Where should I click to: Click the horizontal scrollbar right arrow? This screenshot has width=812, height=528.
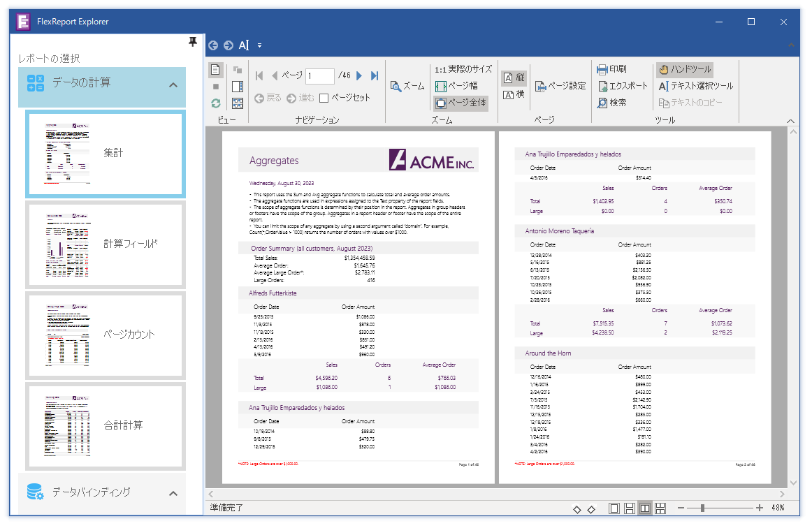tap(782, 494)
